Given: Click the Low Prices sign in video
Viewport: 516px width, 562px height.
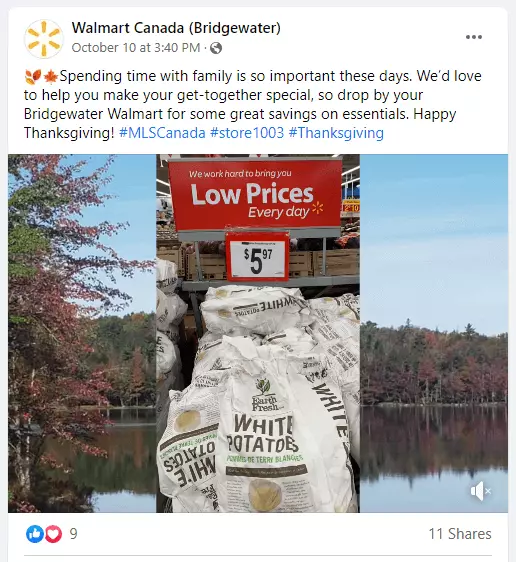Looking at the screenshot, I should tap(255, 195).
